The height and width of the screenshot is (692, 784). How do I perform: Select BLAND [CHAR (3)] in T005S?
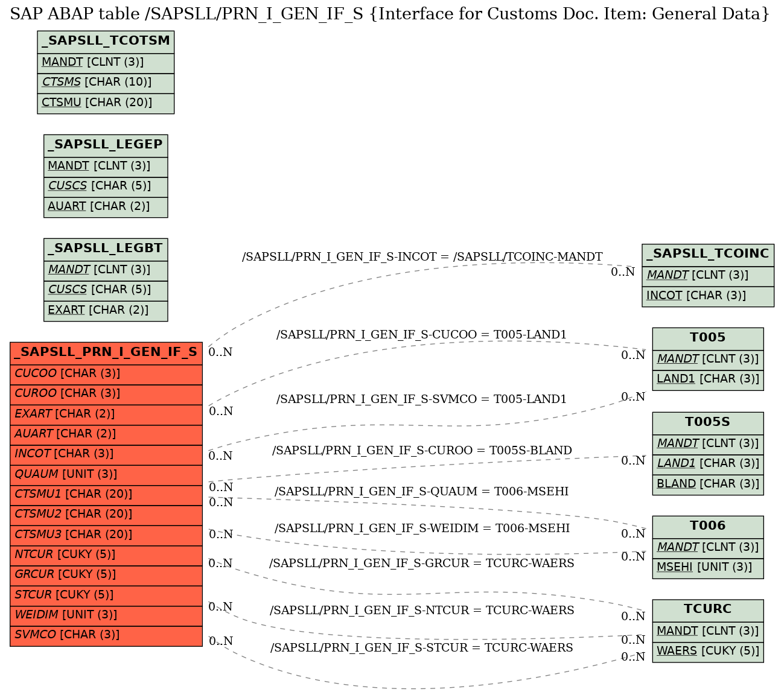pyautogui.click(x=708, y=484)
